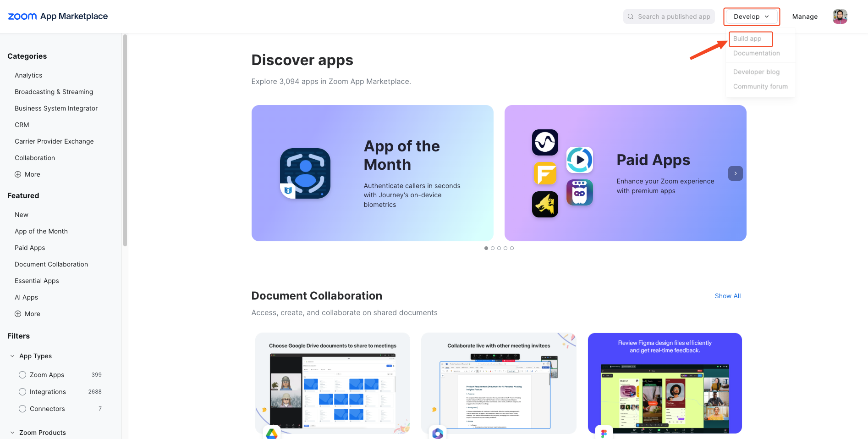Go to fourth carousel dot
Image resolution: width=868 pixels, height=439 pixels.
(505, 248)
